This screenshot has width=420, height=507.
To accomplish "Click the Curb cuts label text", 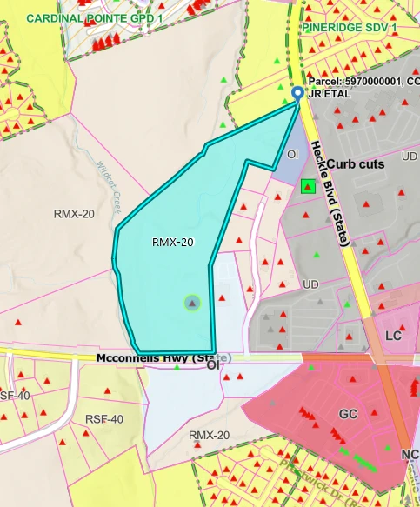I will (x=356, y=164).
